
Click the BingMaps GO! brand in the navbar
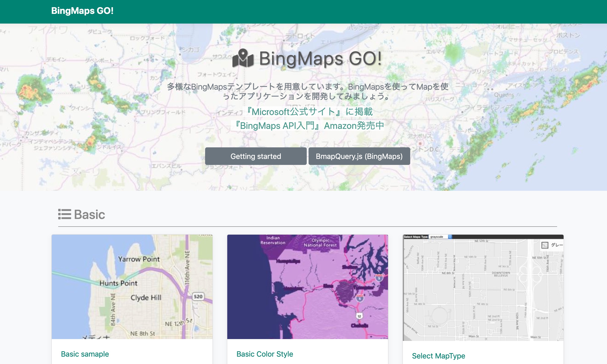[82, 11]
